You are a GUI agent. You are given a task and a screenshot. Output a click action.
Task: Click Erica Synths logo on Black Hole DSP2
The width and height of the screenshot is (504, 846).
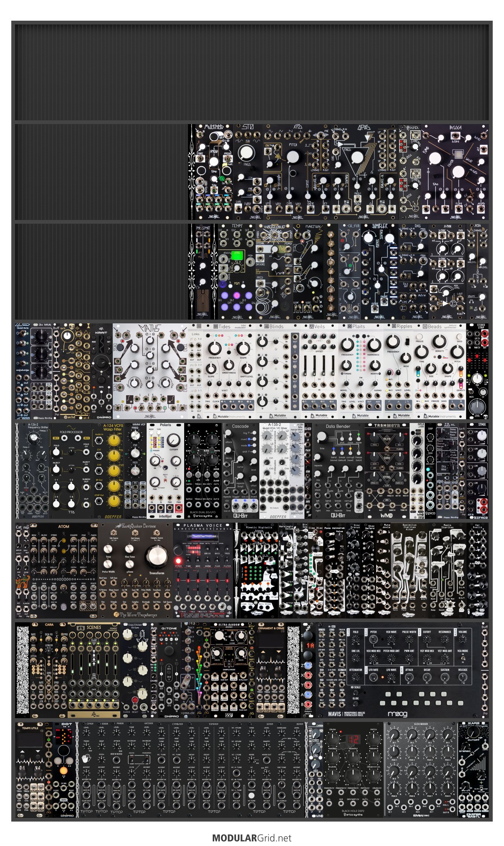(x=352, y=814)
